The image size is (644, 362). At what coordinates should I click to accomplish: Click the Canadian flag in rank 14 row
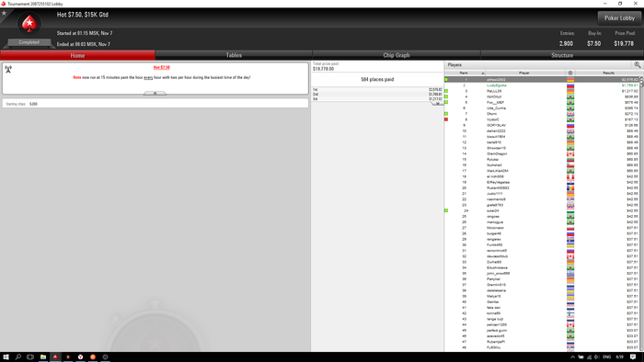[570, 153]
